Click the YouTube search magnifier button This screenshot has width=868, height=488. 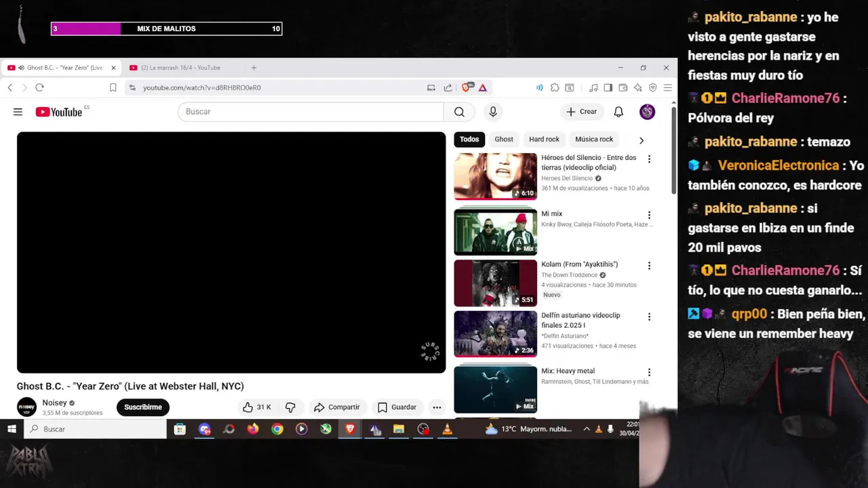(x=459, y=112)
